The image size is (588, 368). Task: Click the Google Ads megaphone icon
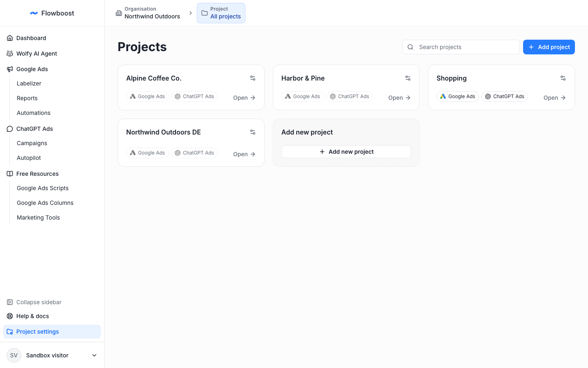click(10, 69)
